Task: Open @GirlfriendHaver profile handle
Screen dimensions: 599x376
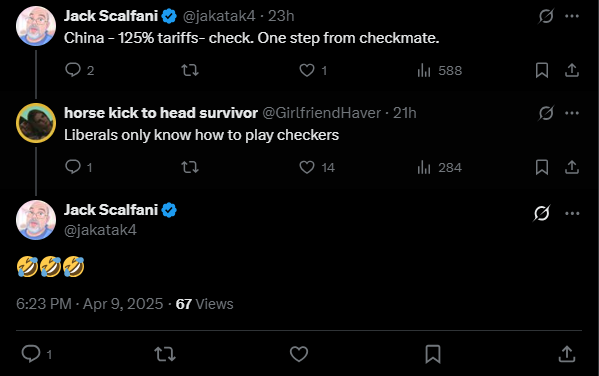Action: pyautogui.click(x=322, y=113)
